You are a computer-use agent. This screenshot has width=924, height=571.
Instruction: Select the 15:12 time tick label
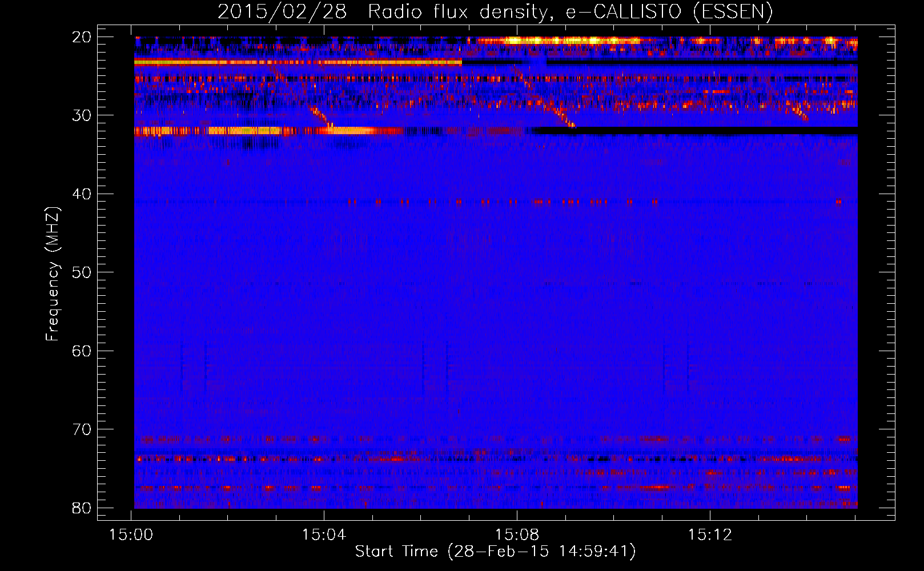710,535
